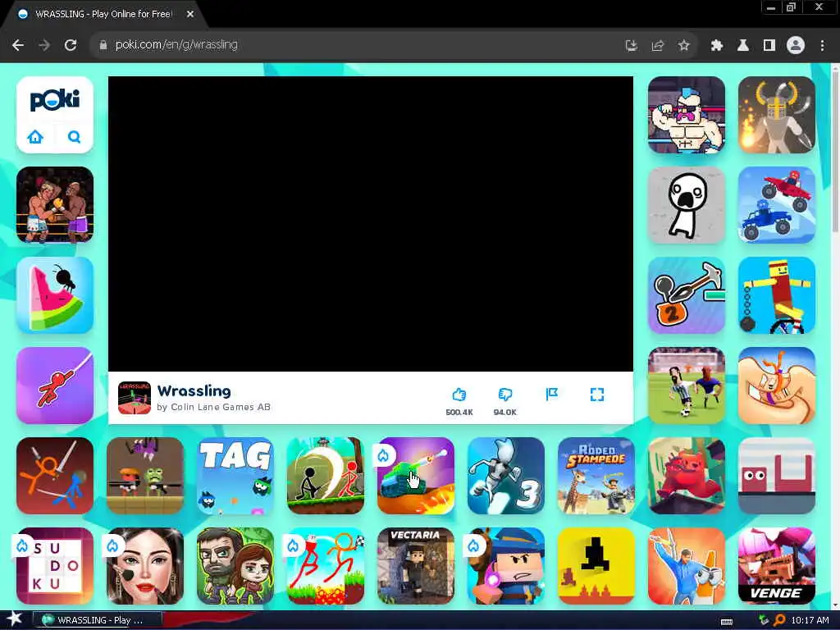Close the WRASSLING browser tab
The height and width of the screenshot is (630, 840).
click(x=190, y=15)
